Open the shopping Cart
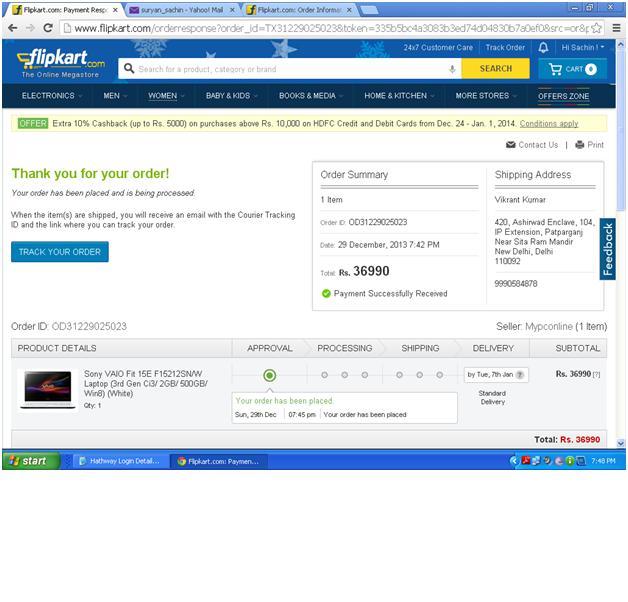The width and height of the screenshot is (628, 602). pos(572,69)
